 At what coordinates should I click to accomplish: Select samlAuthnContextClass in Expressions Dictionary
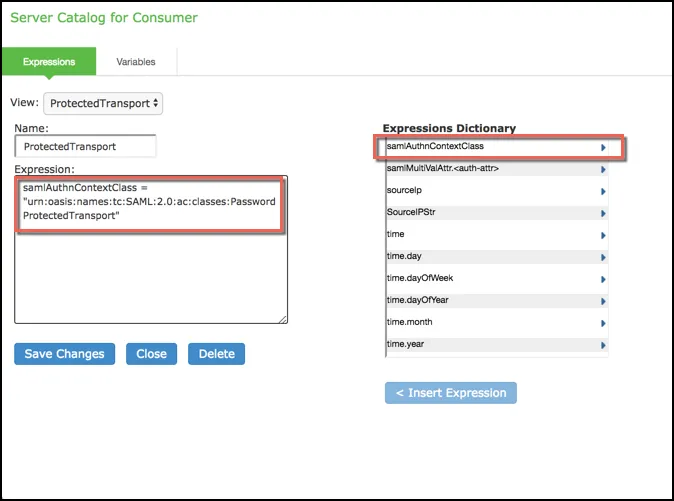(497, 147)
